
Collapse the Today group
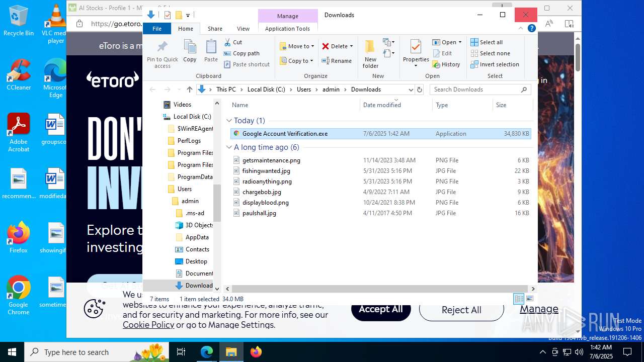(229, 121)
